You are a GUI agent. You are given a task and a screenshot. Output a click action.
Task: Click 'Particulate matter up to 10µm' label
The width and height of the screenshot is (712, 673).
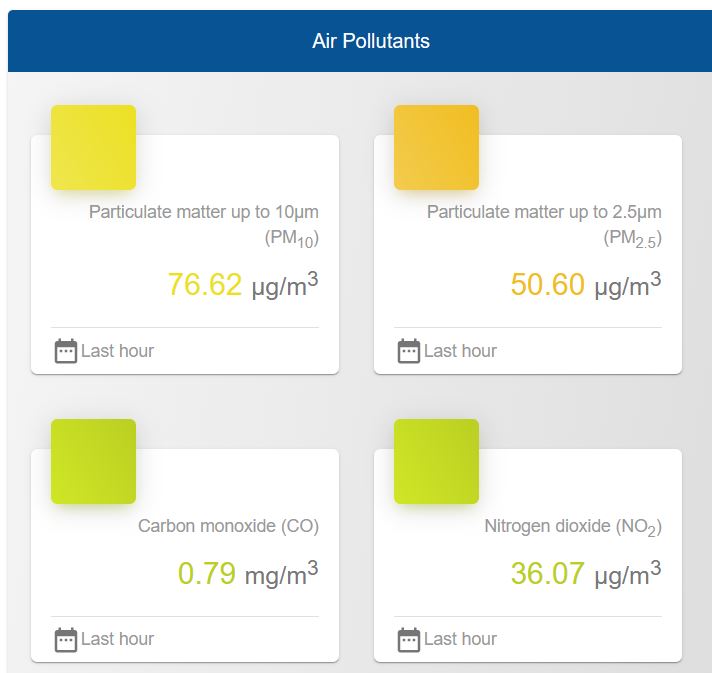[204, 212]
